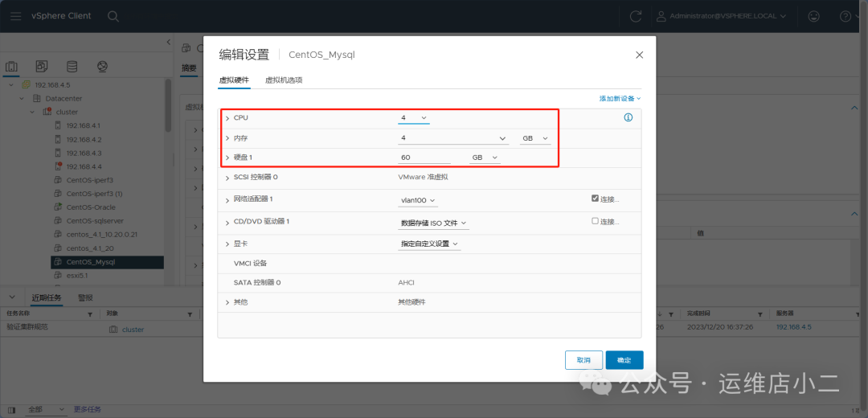Click the search magnifier icon in header
This screenshot has width=868, height=418.
click(113, 16)
